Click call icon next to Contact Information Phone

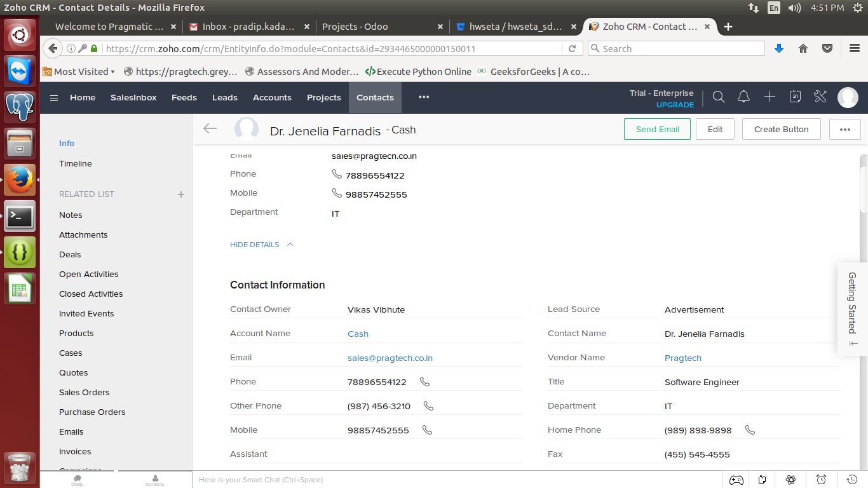click(x=425, y=382)
